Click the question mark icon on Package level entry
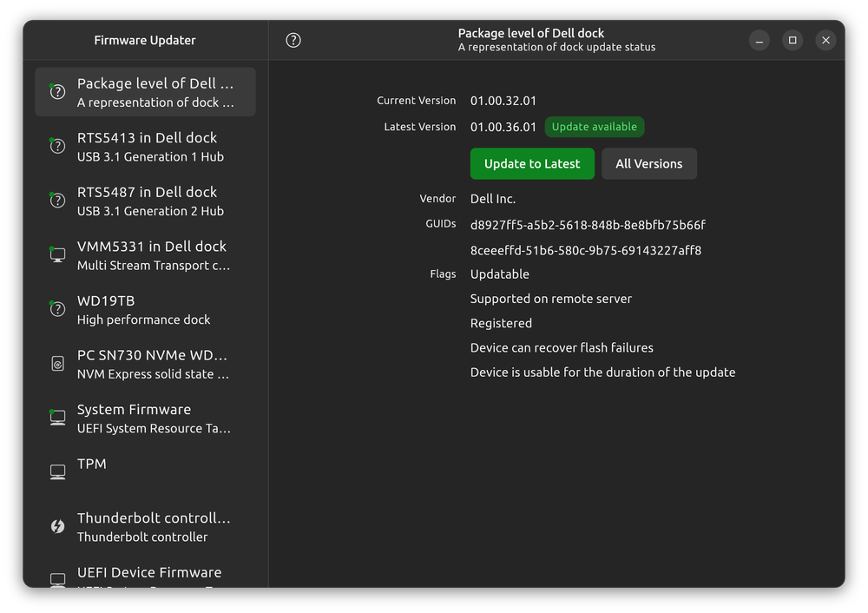The image size is (868, 613). [56, 91]
